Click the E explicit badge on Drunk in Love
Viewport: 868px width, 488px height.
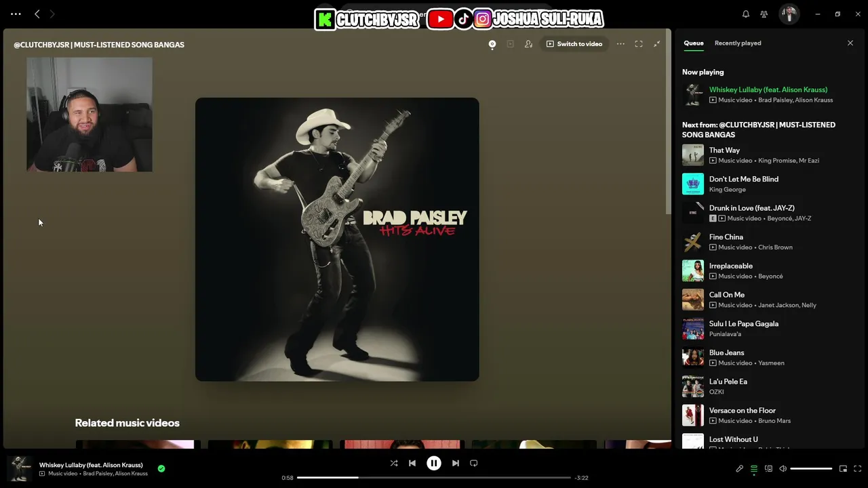click(713, 218)
